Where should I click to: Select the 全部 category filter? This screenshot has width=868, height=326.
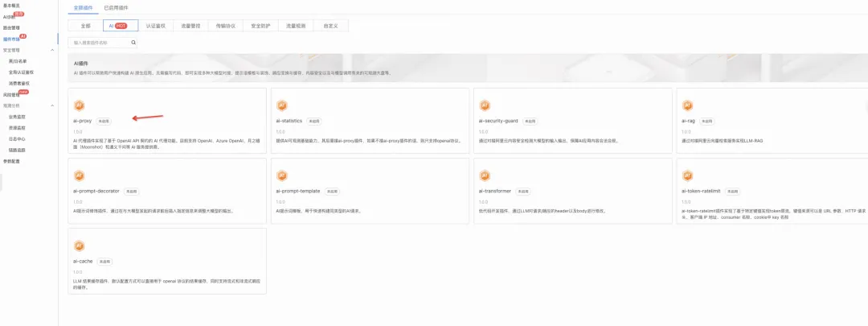(x=84, y=26)
